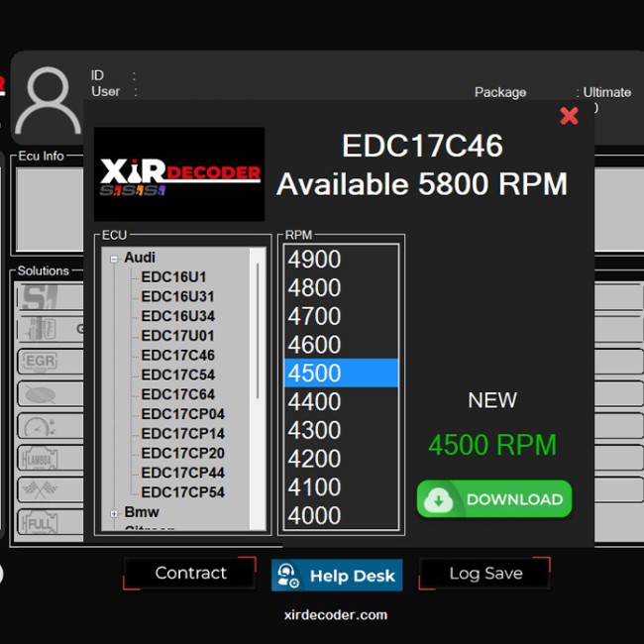Viewport: 644px width, 644px height.
Task: Select EDC17U01 in the ECU tree
Action: (x=177, y=336)
